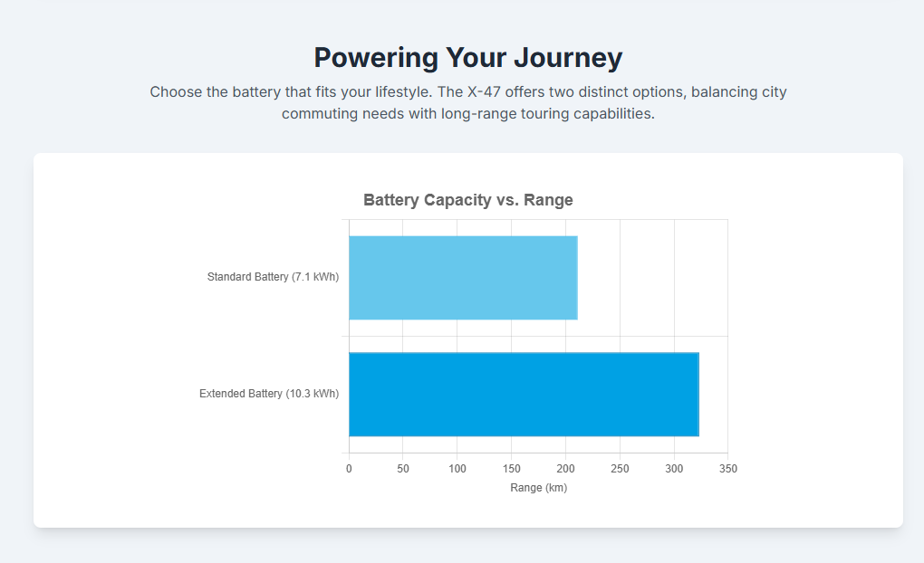Click the "300" tick on range axis

point(674,469)
